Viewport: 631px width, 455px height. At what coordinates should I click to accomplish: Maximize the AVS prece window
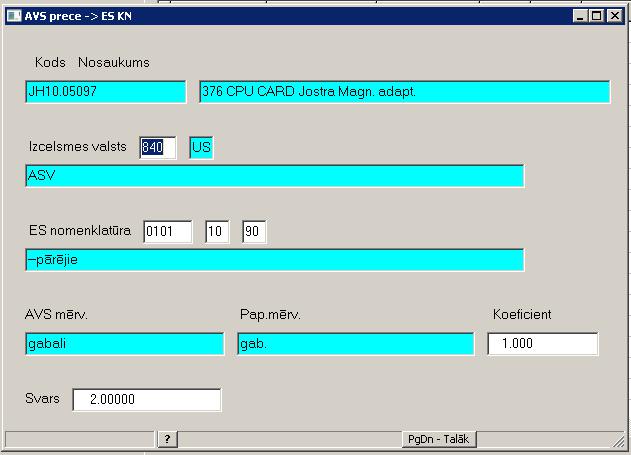(x=596, y=16)
